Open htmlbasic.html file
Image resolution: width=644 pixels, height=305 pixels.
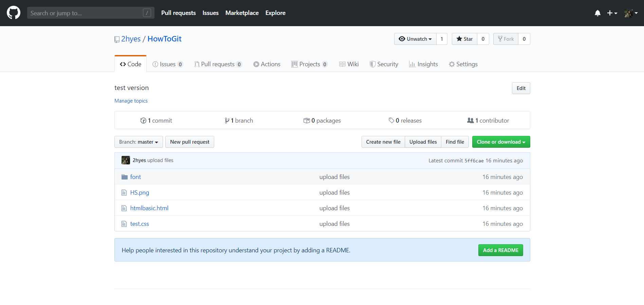pos(149,208)
